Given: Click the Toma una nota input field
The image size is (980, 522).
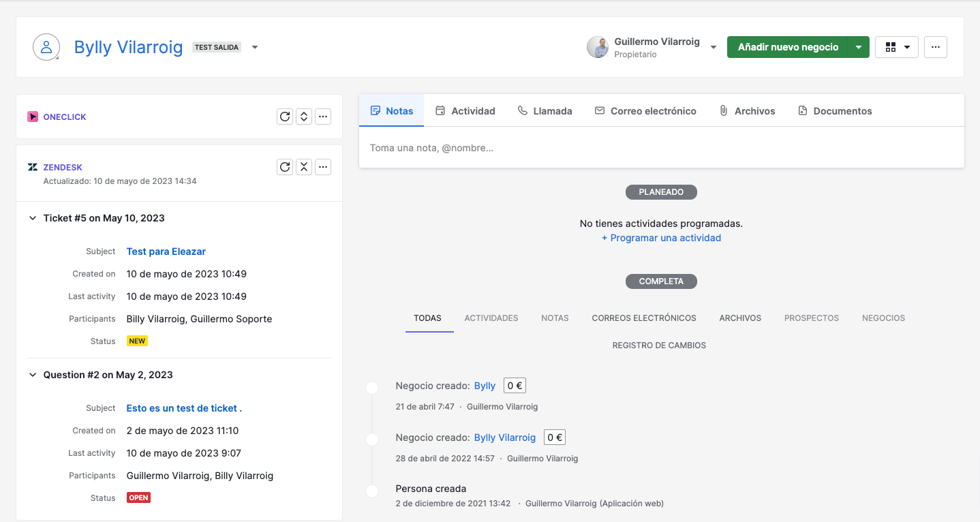Looking at the screenshot, I should pos(662,148).
